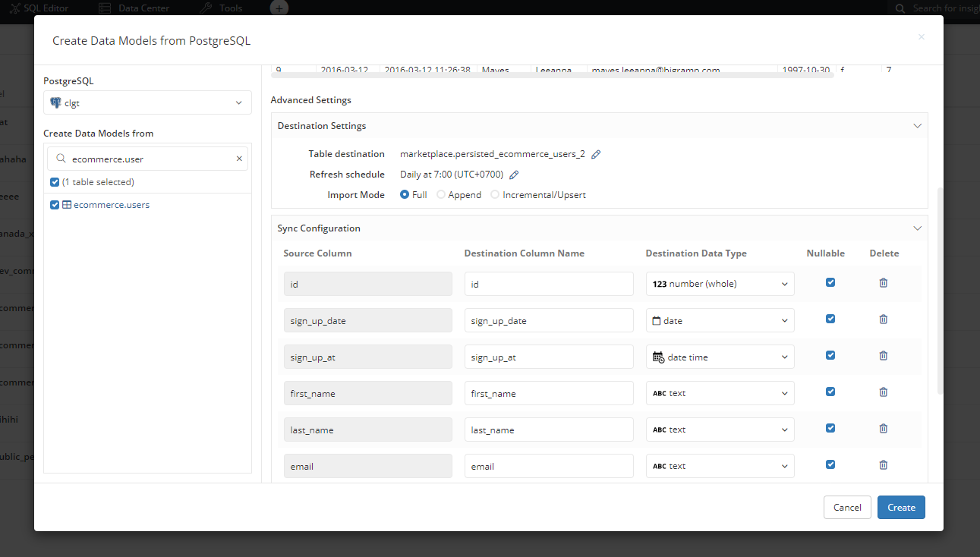
Task: Open Tools menu in top navigation
Action: click(x=222, y=8)
